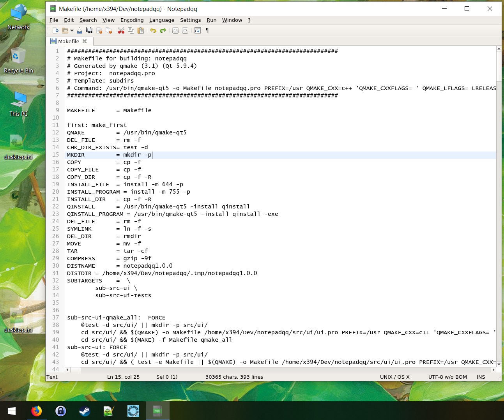The image size is (504, 420).
Task: Toggle display of paragraph marks
Action: [207, 30]
